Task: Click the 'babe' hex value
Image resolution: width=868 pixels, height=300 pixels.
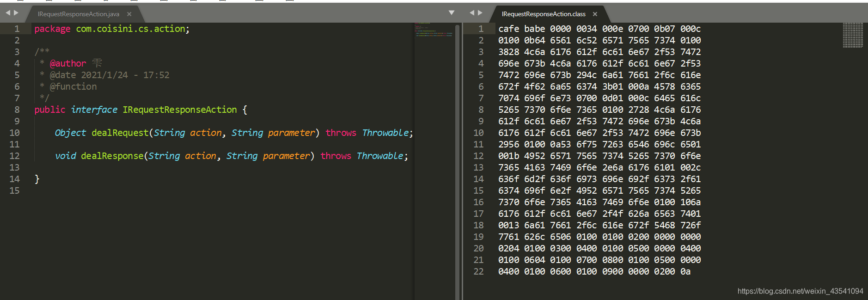Action: click(x=534, y=29)
